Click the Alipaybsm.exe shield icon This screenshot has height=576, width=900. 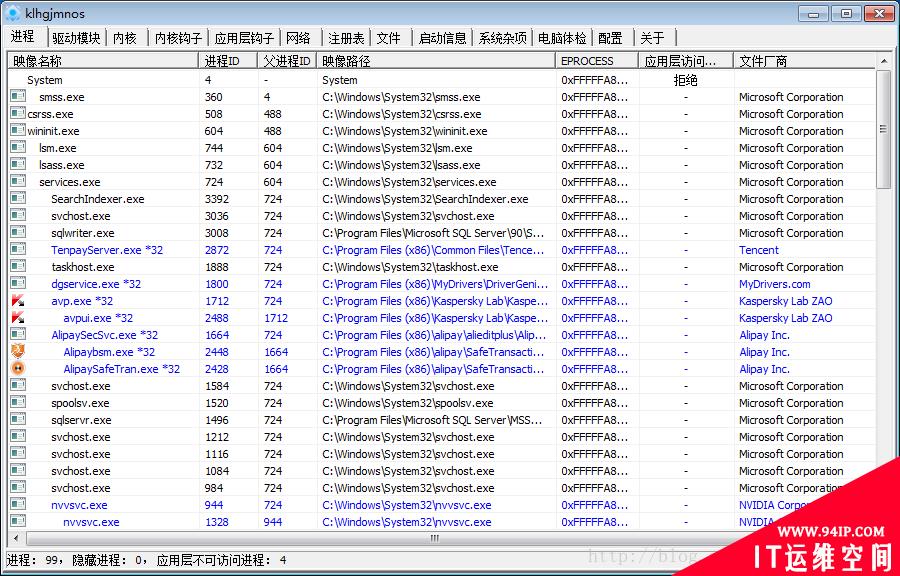click(18, 351)
